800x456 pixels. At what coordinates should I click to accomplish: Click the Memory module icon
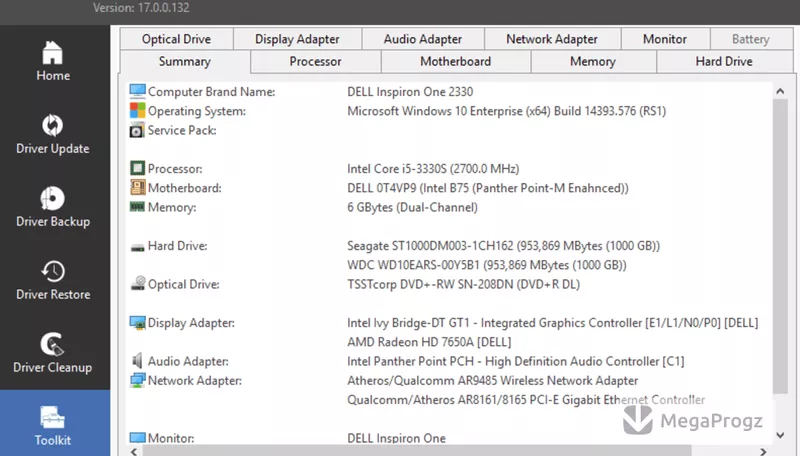(137, 207)
